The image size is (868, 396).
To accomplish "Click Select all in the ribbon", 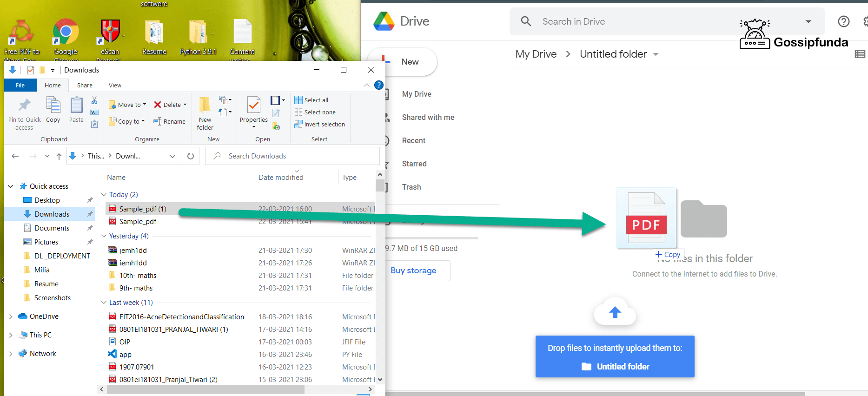I will [x=311, y=100].
